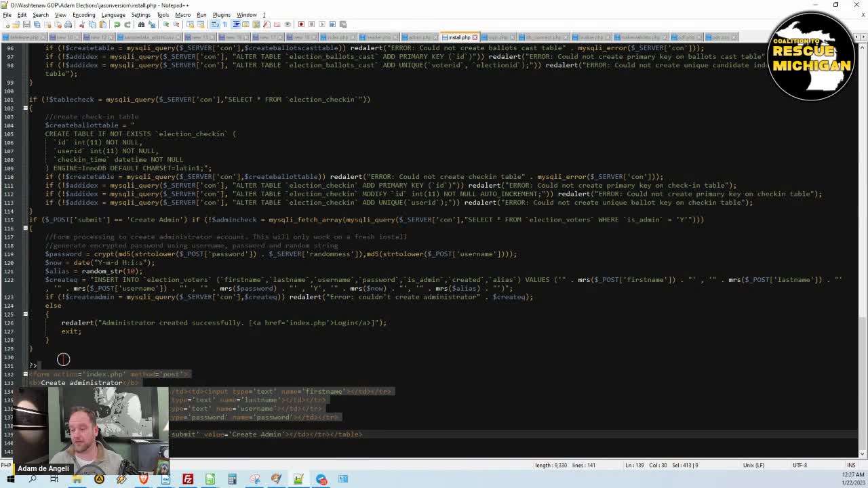868x488 pixels.
Task: Click the INS status bar indicator
Action: [851, 465]
